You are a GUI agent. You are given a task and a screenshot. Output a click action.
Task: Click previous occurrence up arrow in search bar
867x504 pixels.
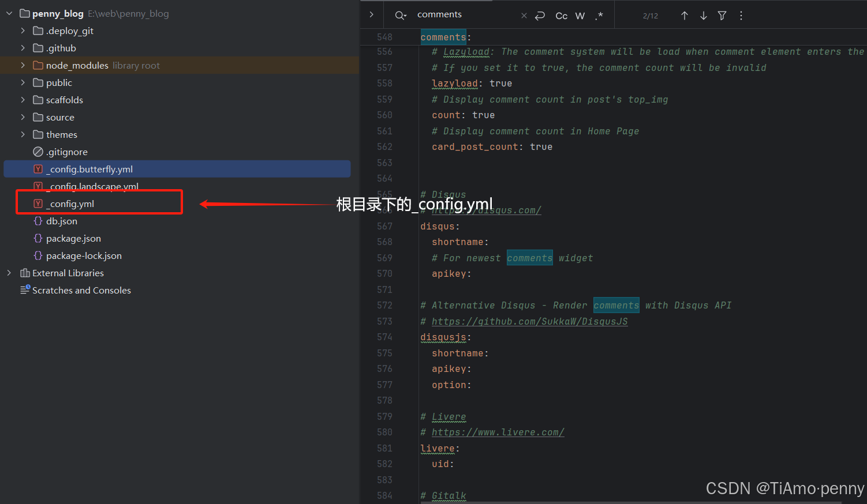pyautogui.click(x=684, y=16)
